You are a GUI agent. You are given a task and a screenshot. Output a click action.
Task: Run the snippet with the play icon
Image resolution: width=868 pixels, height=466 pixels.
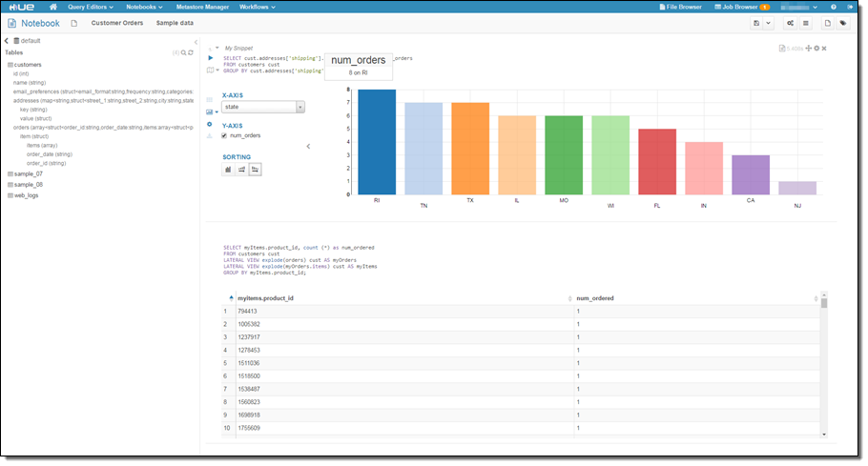click(x=210, y=58)
